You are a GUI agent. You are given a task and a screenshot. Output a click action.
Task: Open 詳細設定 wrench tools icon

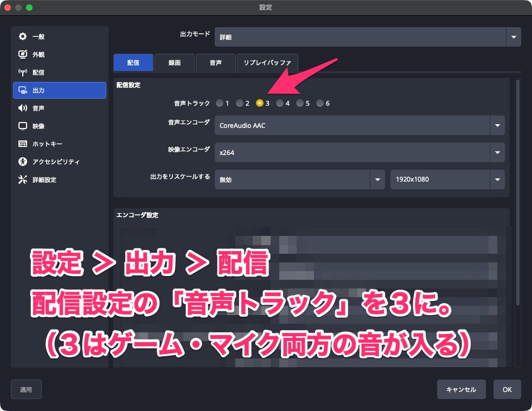23,179
